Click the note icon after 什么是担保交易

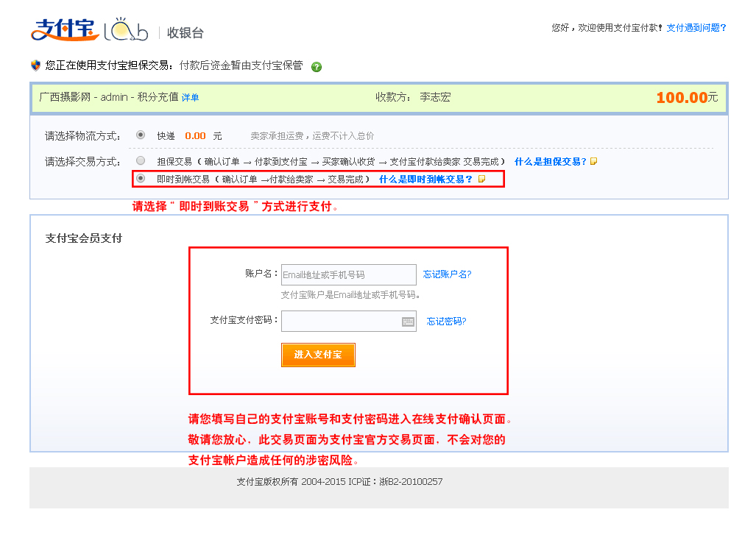click(x=593, y=161)
